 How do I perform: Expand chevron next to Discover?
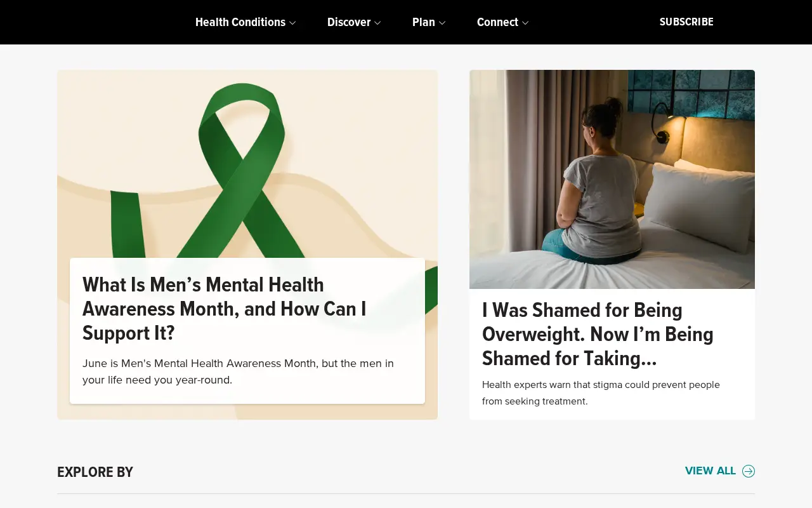pyautogui.click(x=377, y=23)
